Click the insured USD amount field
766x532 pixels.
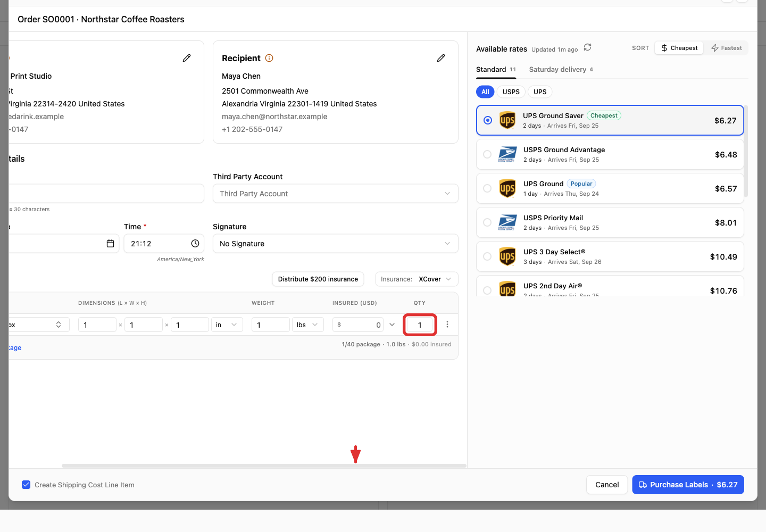tap(358, 325)
